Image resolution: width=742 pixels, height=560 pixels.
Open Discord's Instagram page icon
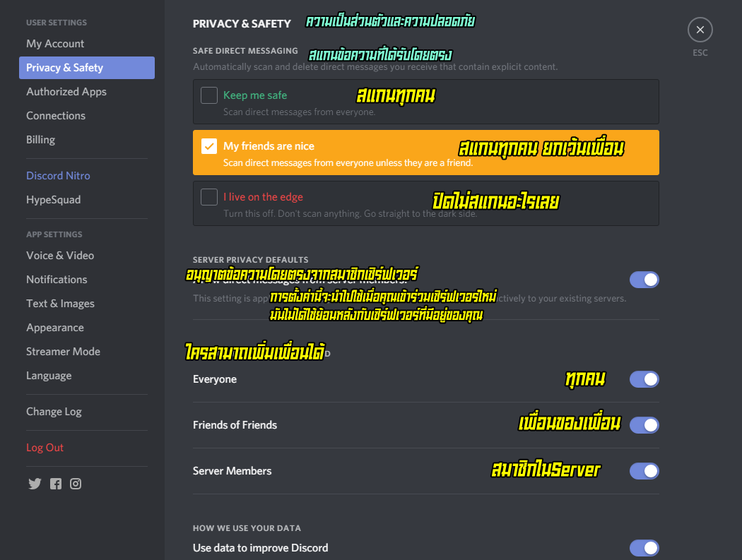coord(76,483)
